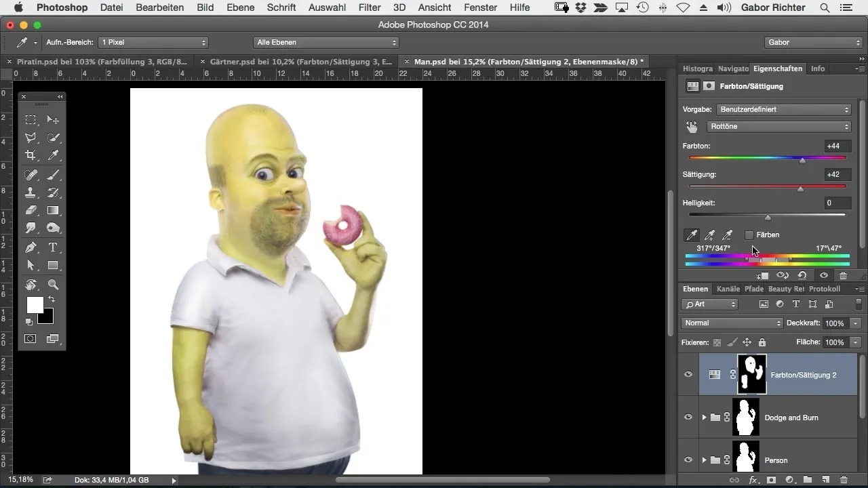The height and width of the screenshot is (488, 868).
Task: Reset adjustment to defaults
Action: pos(802,276)
